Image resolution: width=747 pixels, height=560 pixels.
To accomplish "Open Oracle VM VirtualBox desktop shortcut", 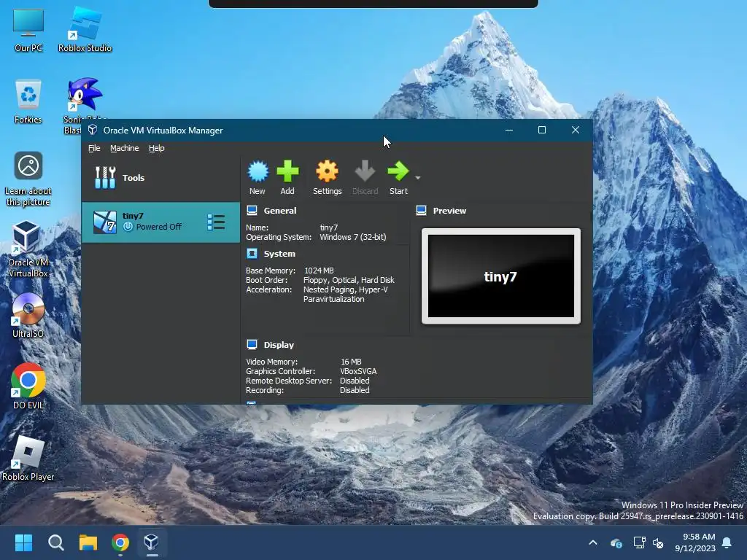I will (x=28, y=249).
